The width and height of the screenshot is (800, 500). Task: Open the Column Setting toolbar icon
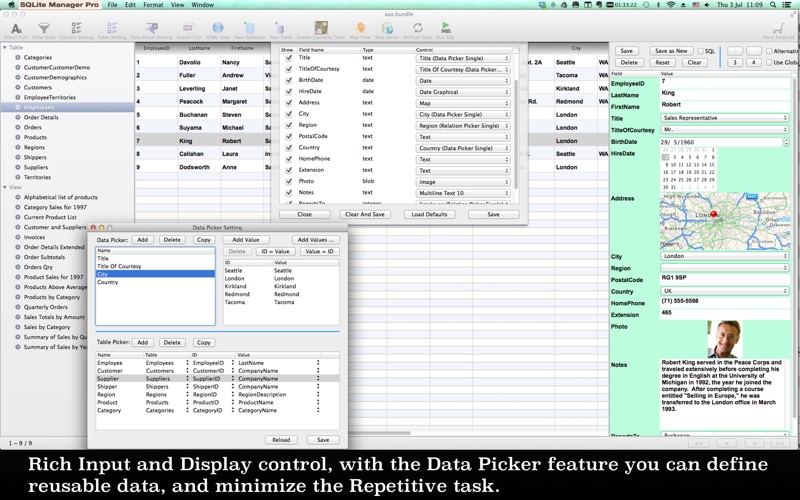76,30
